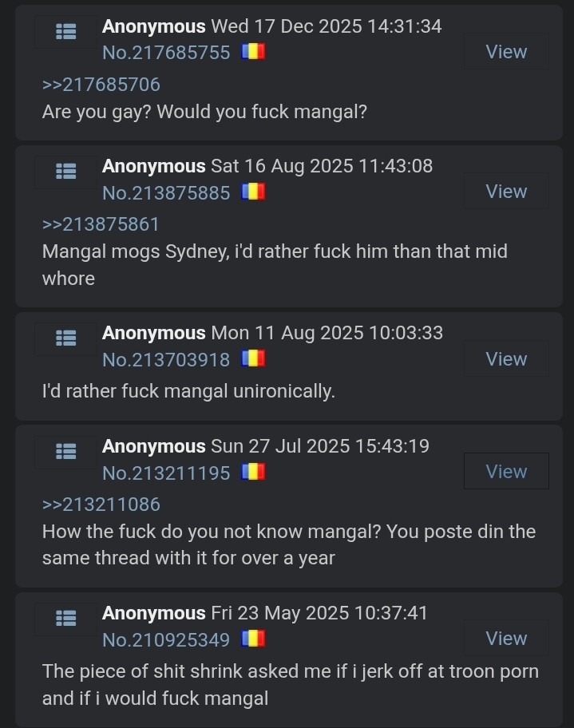Open list menu icon for post No.213875885
Screen dimensions: 574x728
tap(66, 172)
